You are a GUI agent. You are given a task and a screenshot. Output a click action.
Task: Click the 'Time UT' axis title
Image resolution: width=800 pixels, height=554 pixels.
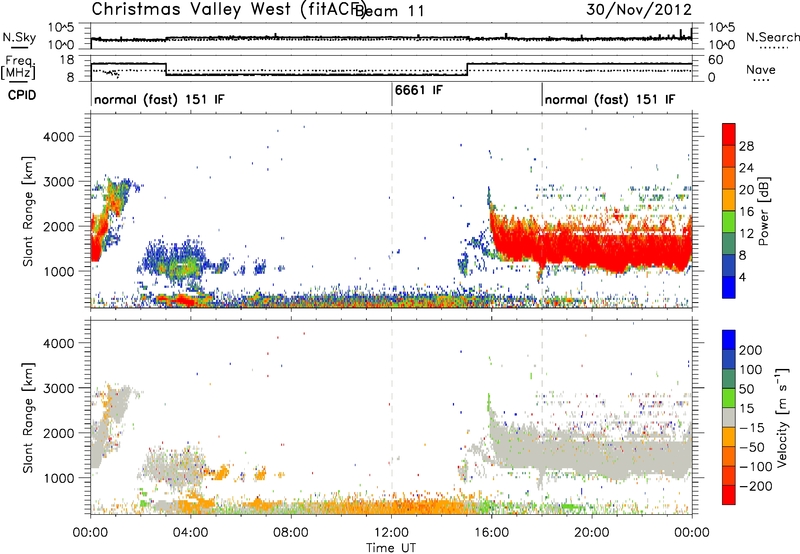pos(391,547)
